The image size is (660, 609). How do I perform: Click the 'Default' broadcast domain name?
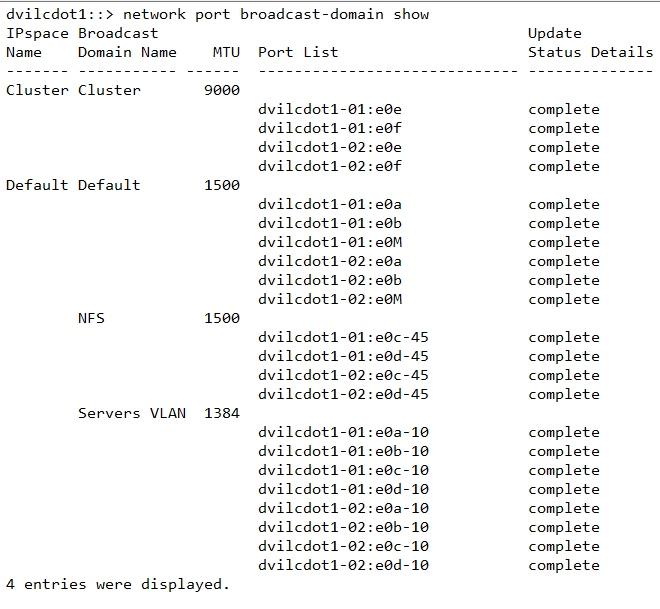click(109, 185)
